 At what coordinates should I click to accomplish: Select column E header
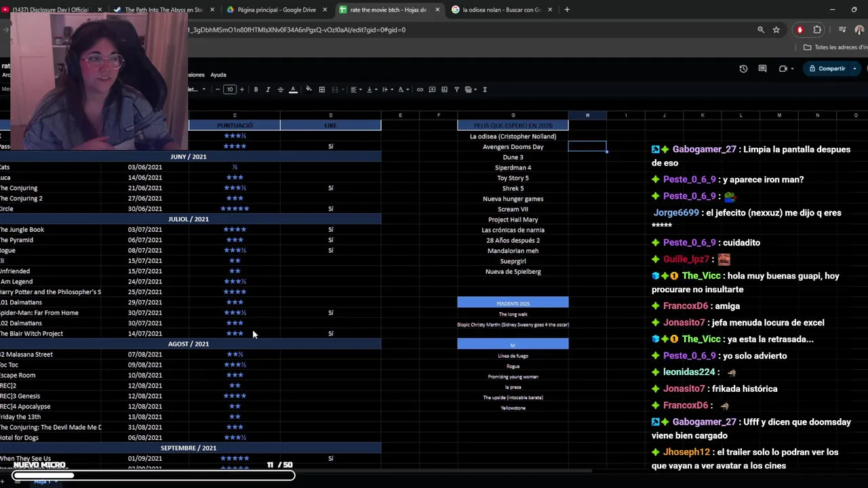pyautogui.click(x=400, y=115)
